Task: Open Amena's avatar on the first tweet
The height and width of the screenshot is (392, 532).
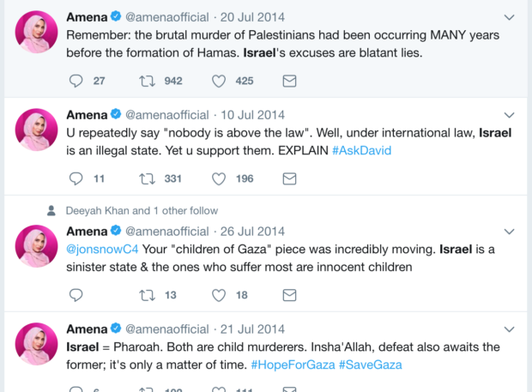Action: 38,33
